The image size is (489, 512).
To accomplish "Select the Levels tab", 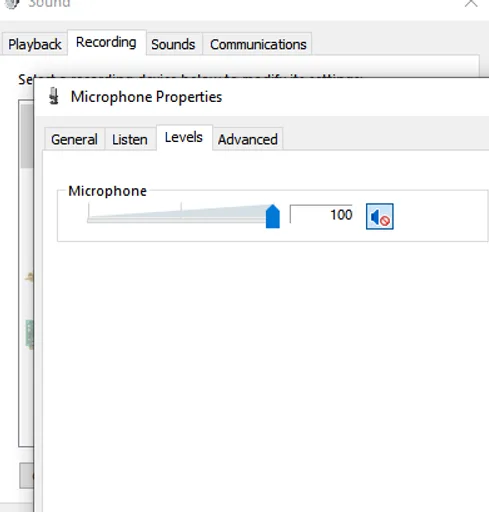I will click(184, 137).
